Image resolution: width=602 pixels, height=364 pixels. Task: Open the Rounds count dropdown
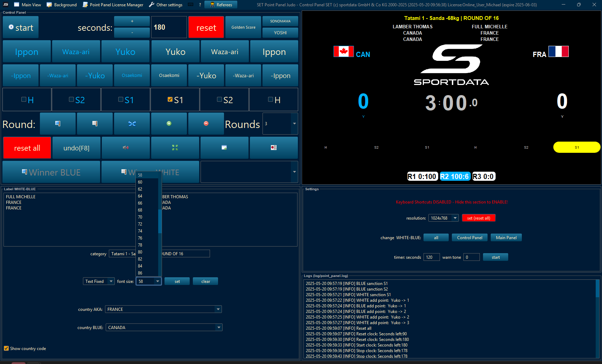coord(294,123)
